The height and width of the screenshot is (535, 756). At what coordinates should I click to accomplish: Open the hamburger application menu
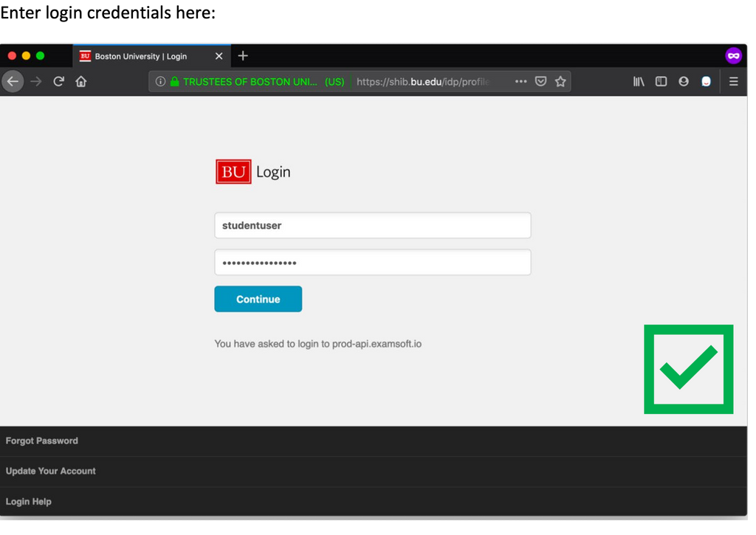point(734,81)
